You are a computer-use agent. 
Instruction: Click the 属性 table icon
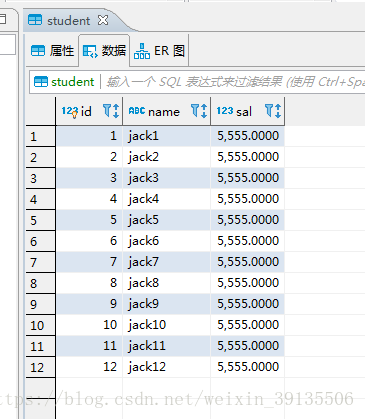click(38, 51)
